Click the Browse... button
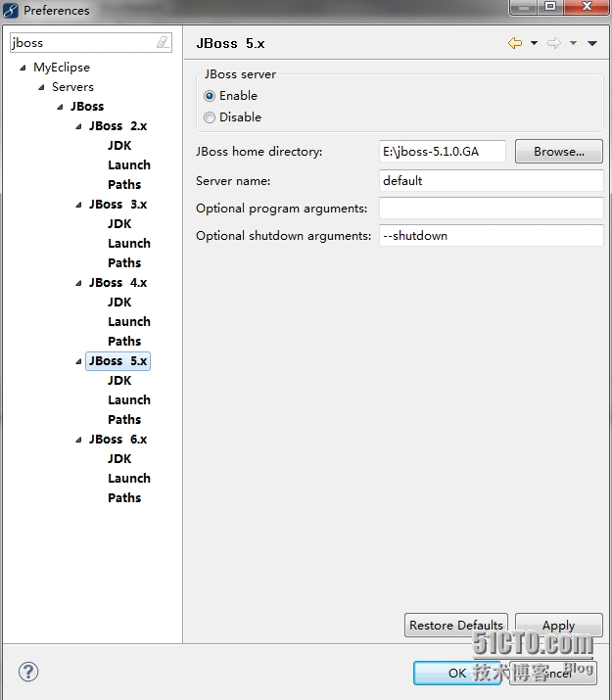Screen dimensions: 612x700 559,152
